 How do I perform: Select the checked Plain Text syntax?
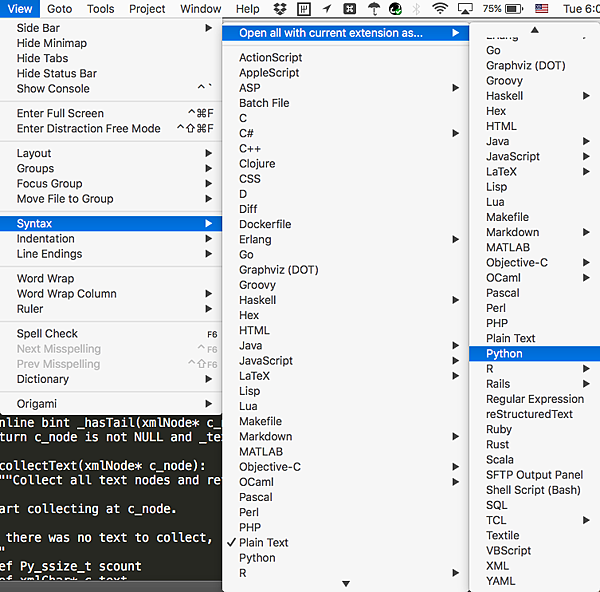click(x=264, y=543)
